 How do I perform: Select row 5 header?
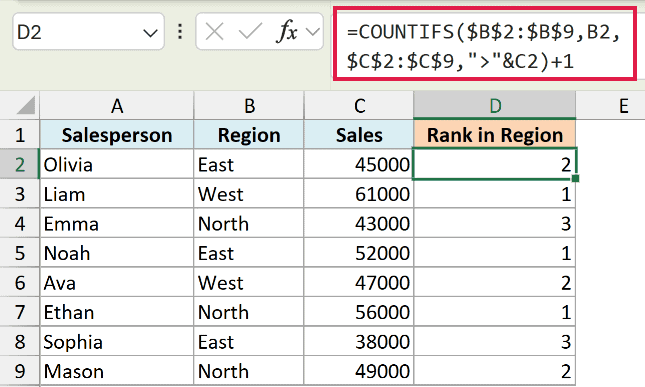(20, 253)
